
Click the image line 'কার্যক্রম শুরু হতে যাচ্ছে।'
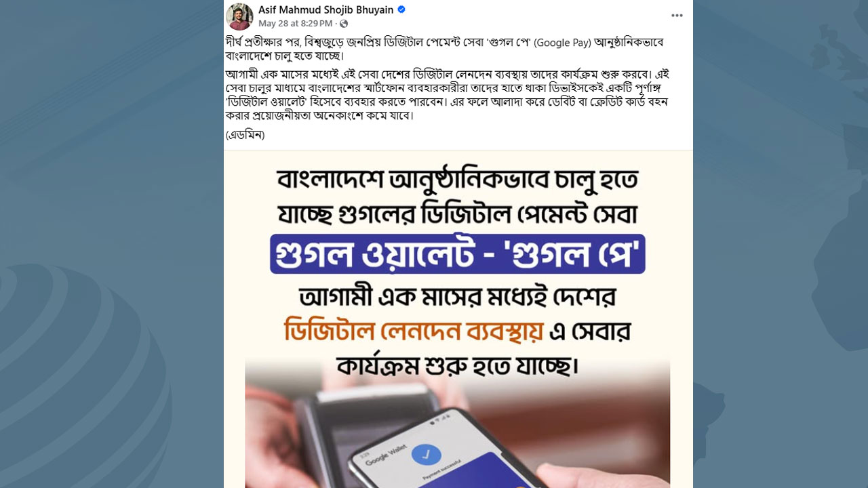click(x=458, y=367)
